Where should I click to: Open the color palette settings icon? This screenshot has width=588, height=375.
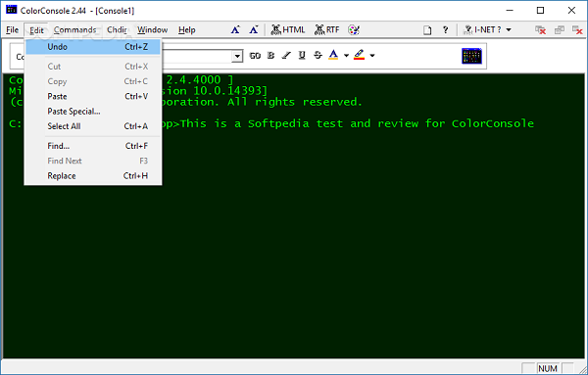point(354,29)
